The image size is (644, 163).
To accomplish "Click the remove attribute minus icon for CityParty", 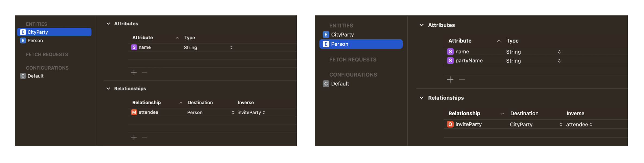I will pos(144,72).
